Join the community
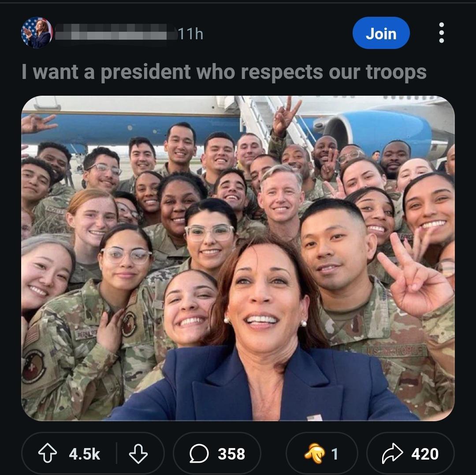476x475 pixels. tap(381, 33)
